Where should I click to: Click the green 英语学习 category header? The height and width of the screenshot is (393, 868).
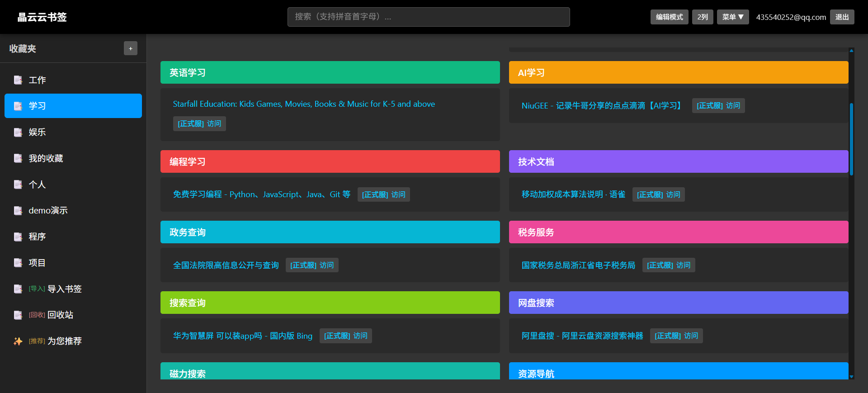coord(330,72)
